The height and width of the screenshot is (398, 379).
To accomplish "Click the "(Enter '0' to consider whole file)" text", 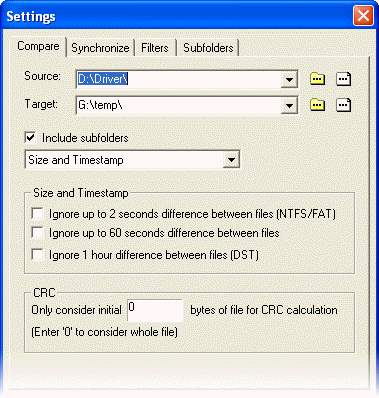I will coord(104,332).
